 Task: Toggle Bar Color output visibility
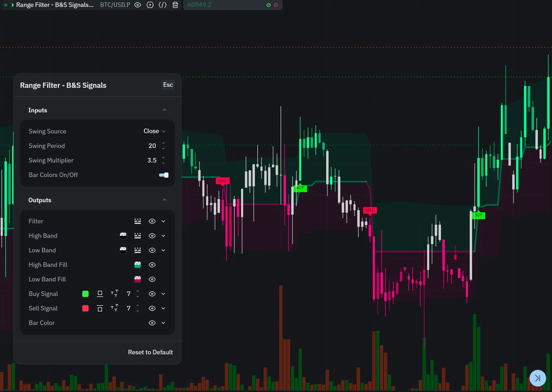[x=152, y=323]
